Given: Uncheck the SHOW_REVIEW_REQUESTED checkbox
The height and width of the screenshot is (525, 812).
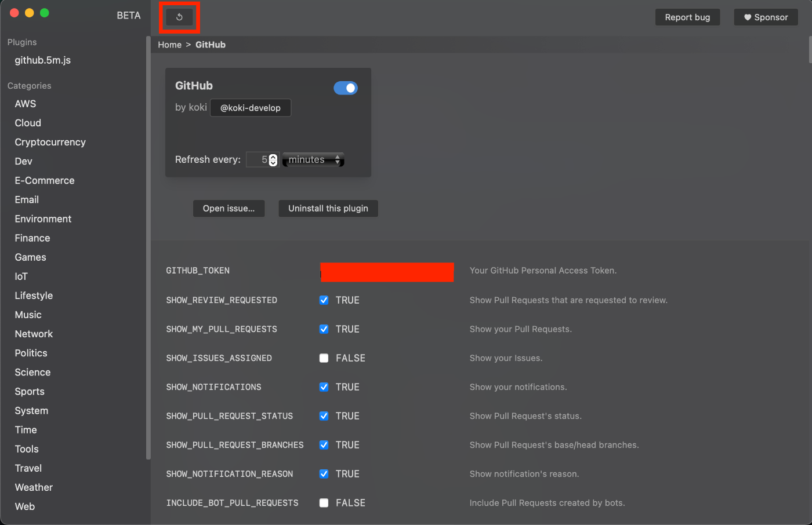Looking at the screenshot, I should coord(324,300).
